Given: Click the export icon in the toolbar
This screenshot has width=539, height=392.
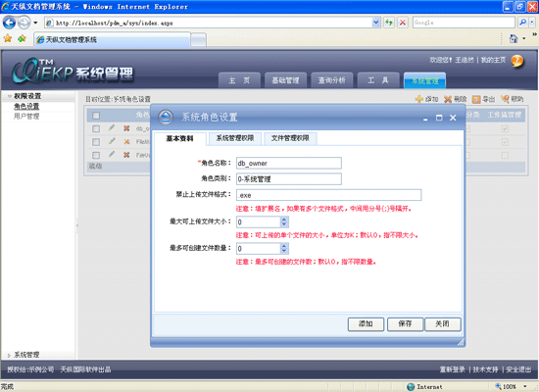Looking at the screenshot, I should point(476,99).
